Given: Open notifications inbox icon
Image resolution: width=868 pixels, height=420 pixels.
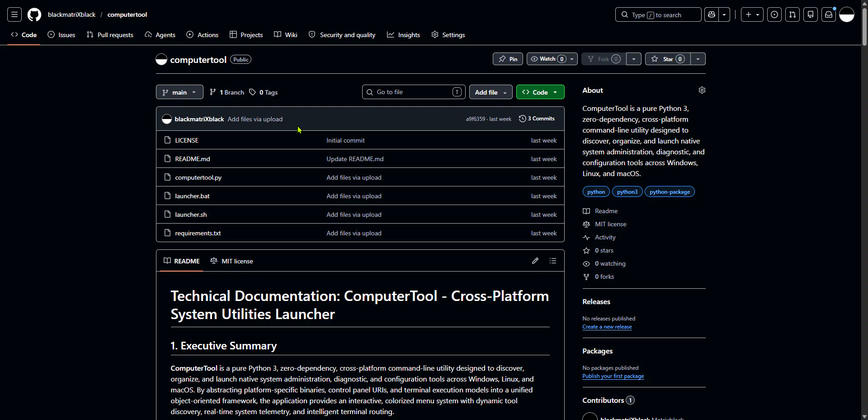Looking at the screenshot, I should pos(829,14).
